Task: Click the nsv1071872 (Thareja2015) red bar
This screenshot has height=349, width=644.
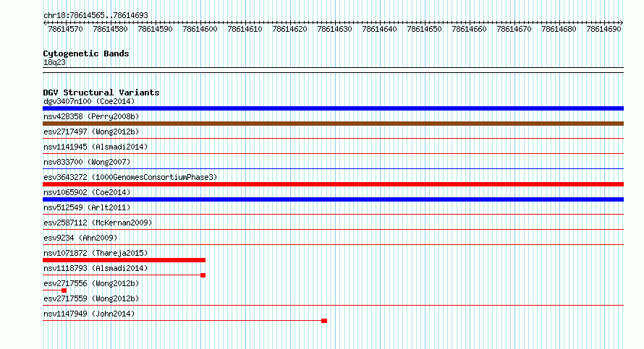Action: point(124,260)
